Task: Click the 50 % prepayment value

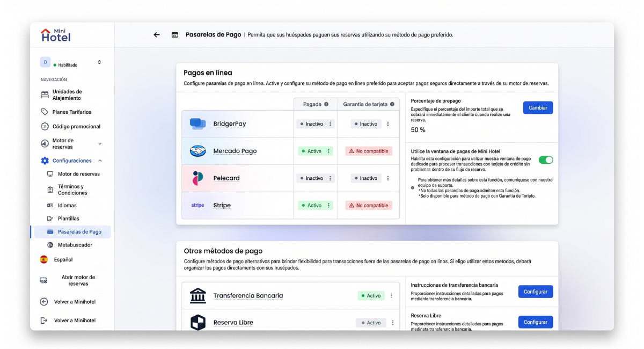Action: [x=418, y=130]
